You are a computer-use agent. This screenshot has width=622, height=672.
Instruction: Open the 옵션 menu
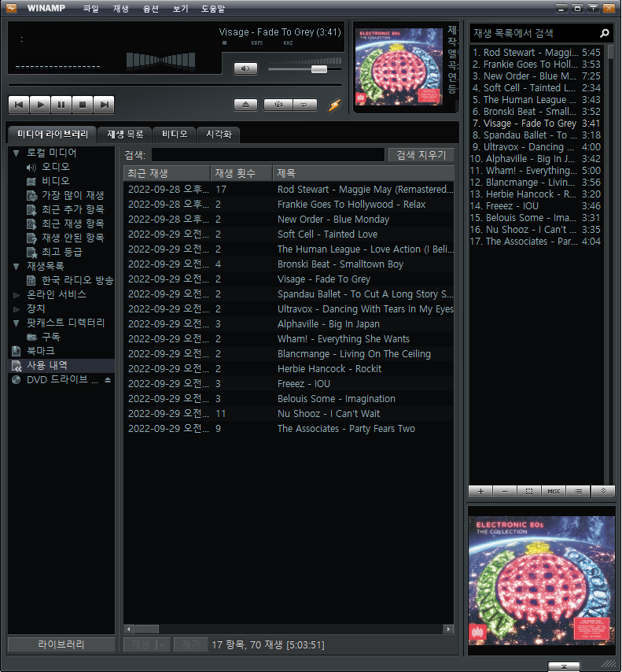coord(150,9)
